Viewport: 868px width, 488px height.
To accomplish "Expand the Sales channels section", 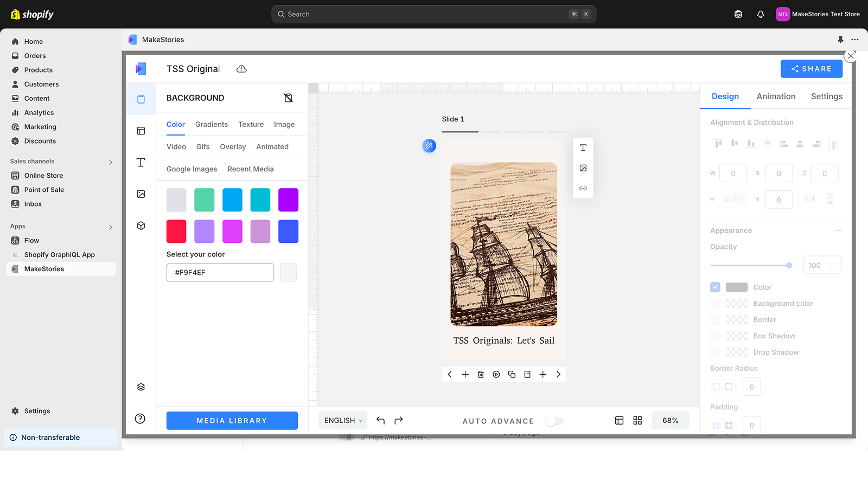I will coord(110,162).
